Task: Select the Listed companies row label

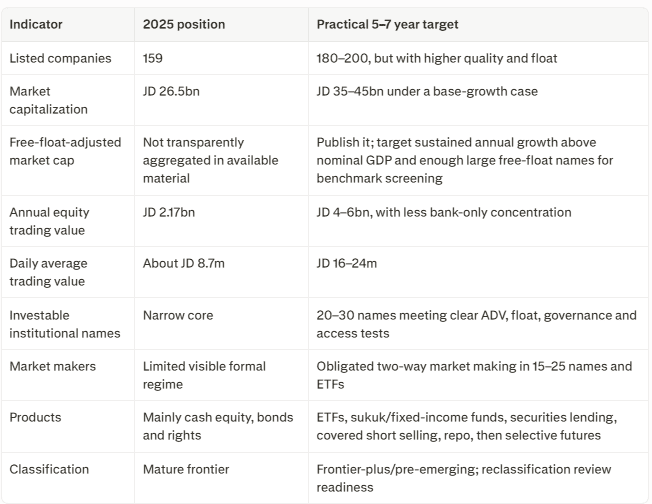Action: tap(60, 58)
